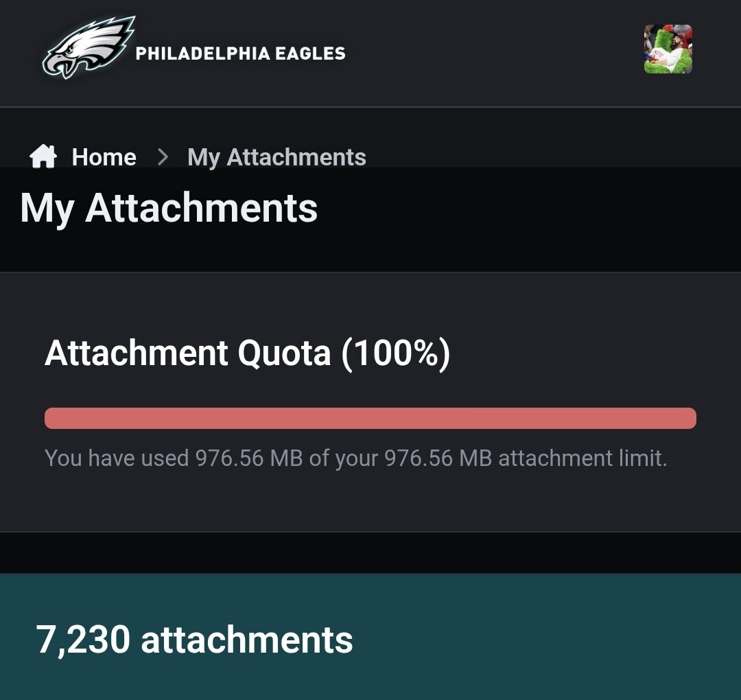Click the number 7,230 in the teal bar
741x700 pixels.
83,639
